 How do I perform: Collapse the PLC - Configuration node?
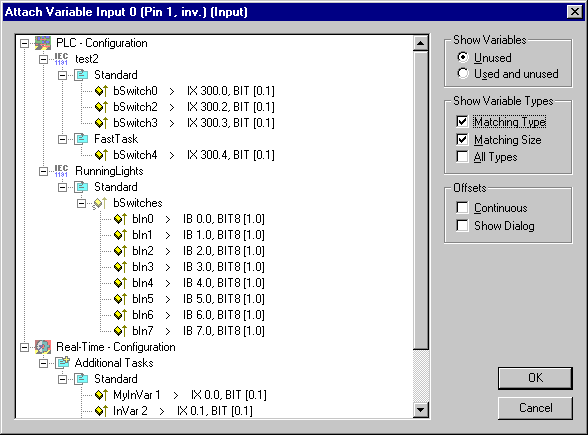[x=24, y=44]
